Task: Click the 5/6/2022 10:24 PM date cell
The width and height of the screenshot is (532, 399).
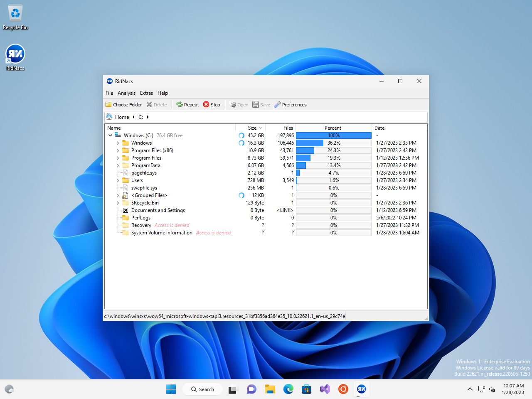Action: point(395,218)
